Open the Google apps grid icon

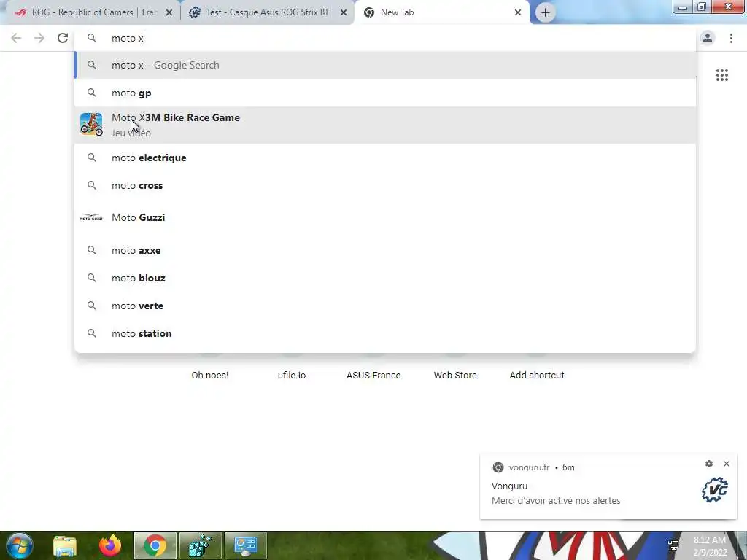(x=721, y=75)
